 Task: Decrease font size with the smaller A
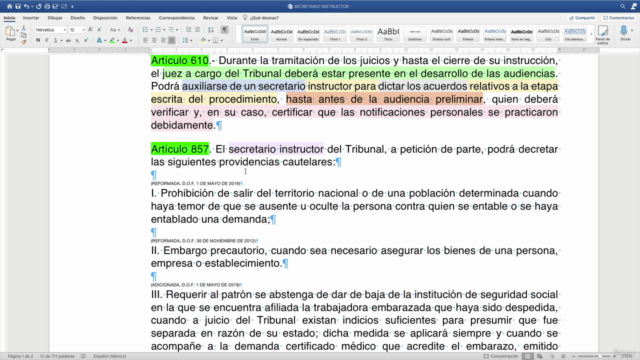[x=99, y=30]
